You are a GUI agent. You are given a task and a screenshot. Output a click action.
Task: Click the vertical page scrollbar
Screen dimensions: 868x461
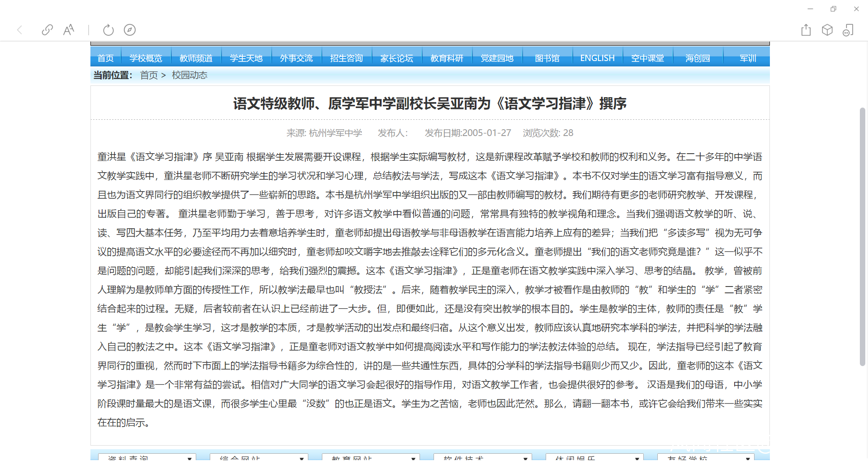pos(862,235)
